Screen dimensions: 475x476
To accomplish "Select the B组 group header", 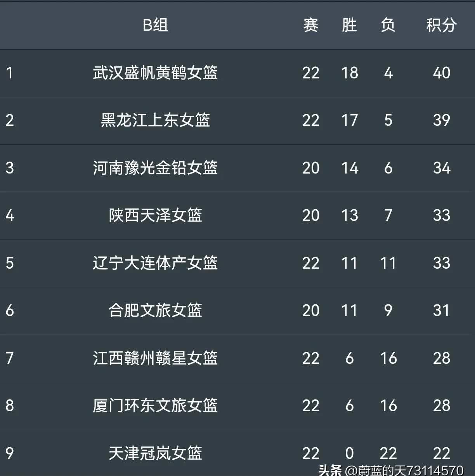I will [155, 25].
